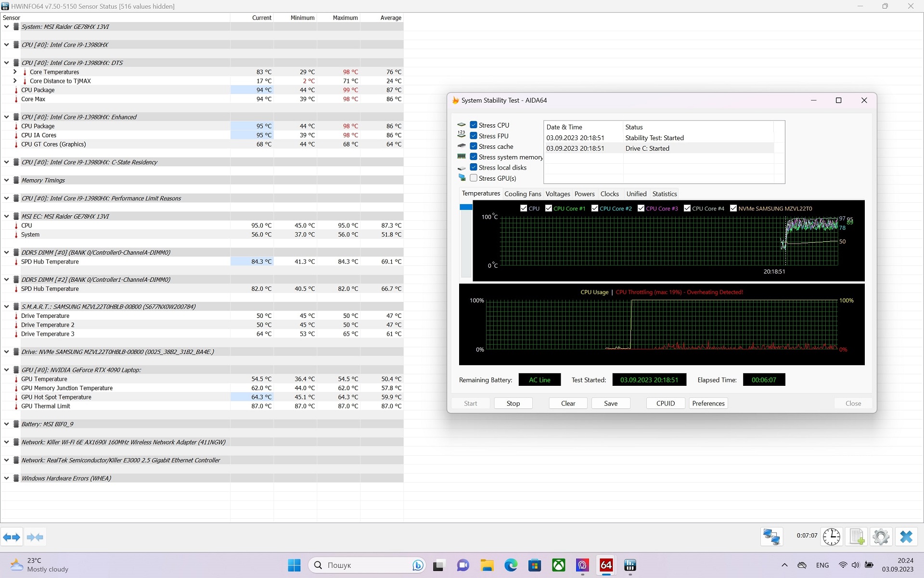Open the Unified tab

coord(636,194)
